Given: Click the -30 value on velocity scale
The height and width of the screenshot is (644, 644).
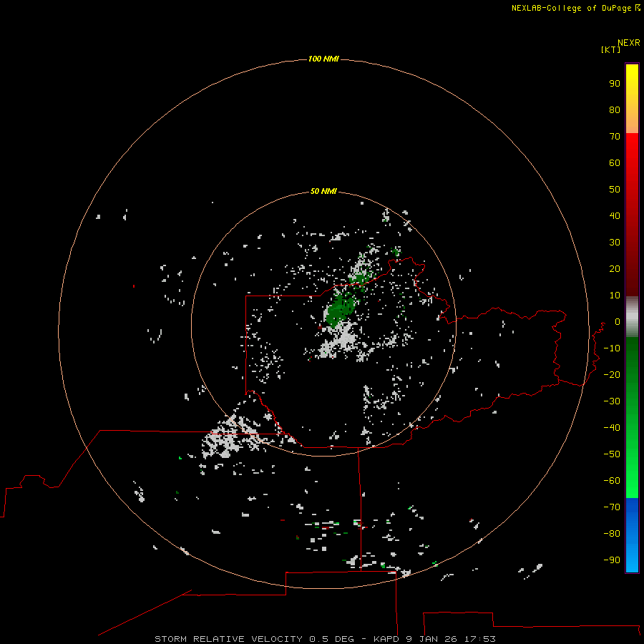Looking at the screenshot, I should [x=612, y=401].
